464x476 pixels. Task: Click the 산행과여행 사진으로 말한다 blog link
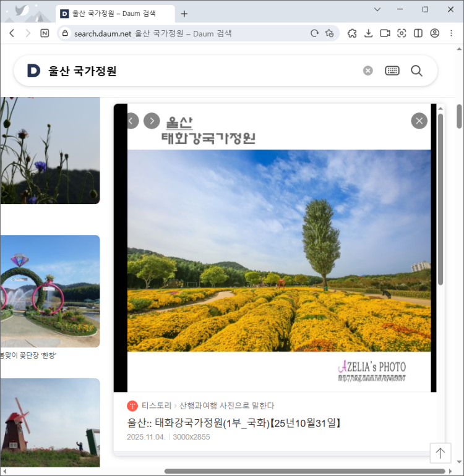click(x=226, y=406)
